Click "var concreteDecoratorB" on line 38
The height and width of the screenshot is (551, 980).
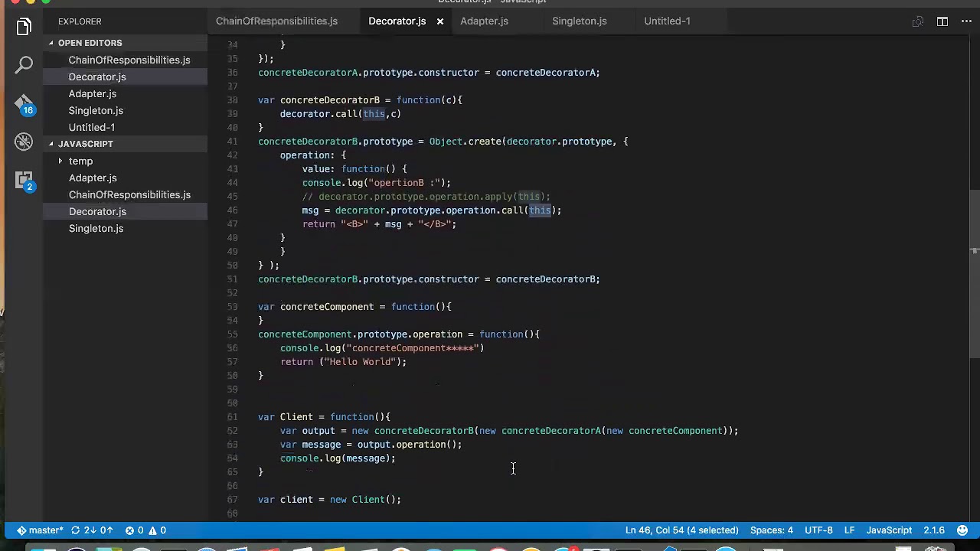[x=318, y=100]
